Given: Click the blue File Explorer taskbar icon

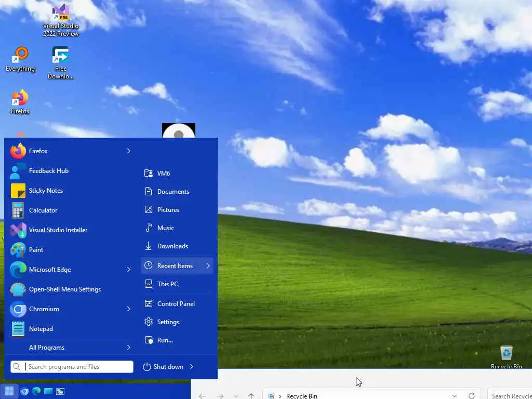Looking at the screenshot, I should [x=48, y=392].
